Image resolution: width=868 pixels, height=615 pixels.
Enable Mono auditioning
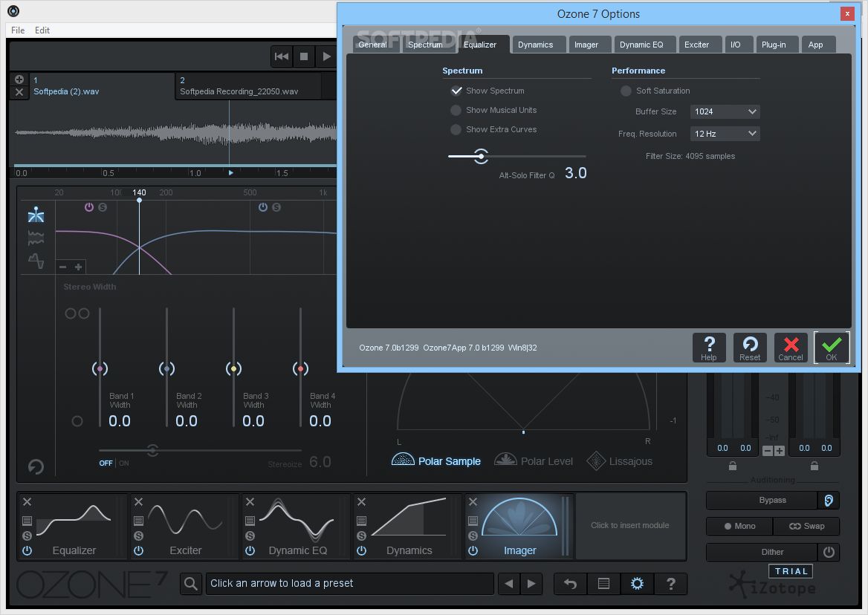point(739,526)
